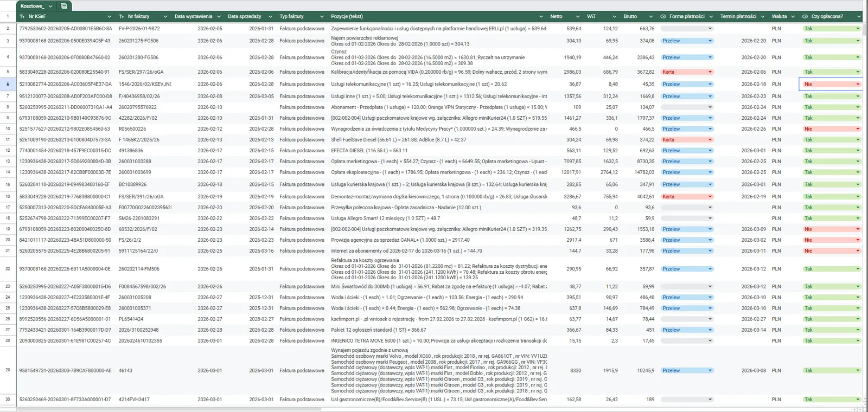Open the Data sprzedaży column menu arrow
This screenshot has width=868, height=412.
tap(270, 16)
